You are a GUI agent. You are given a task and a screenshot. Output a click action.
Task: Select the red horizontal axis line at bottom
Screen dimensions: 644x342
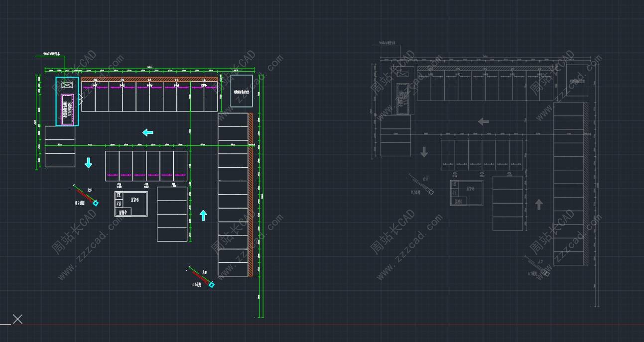tap(349, 325)
